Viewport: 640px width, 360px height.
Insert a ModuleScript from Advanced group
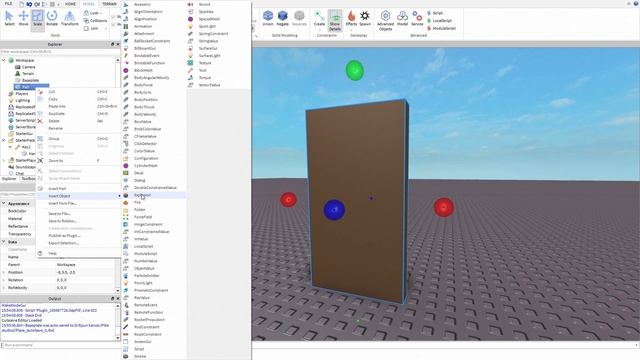(441, 28)
